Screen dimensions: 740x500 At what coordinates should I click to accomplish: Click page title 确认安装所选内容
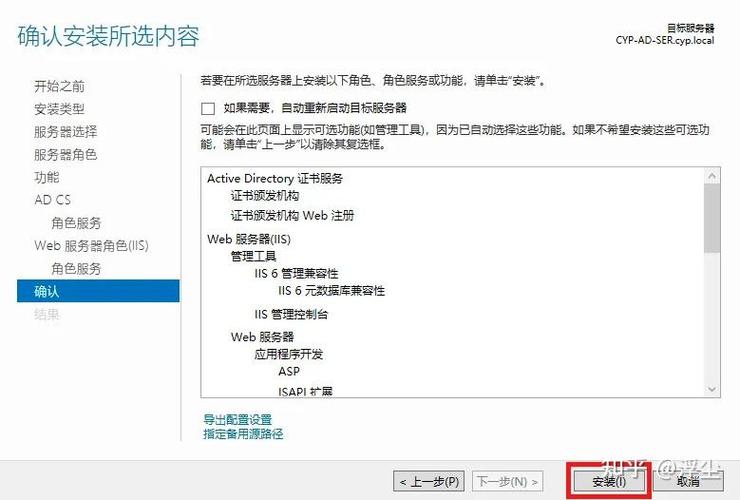pos(109,36)
